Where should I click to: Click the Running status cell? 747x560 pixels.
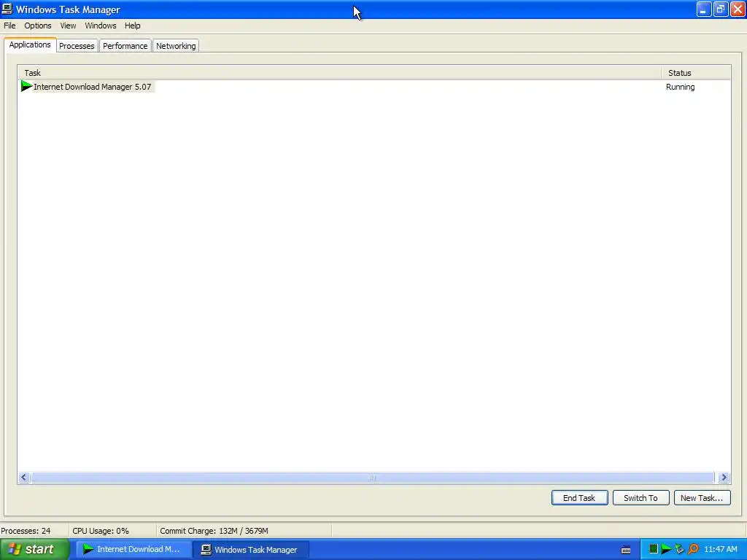click(681, 87)
